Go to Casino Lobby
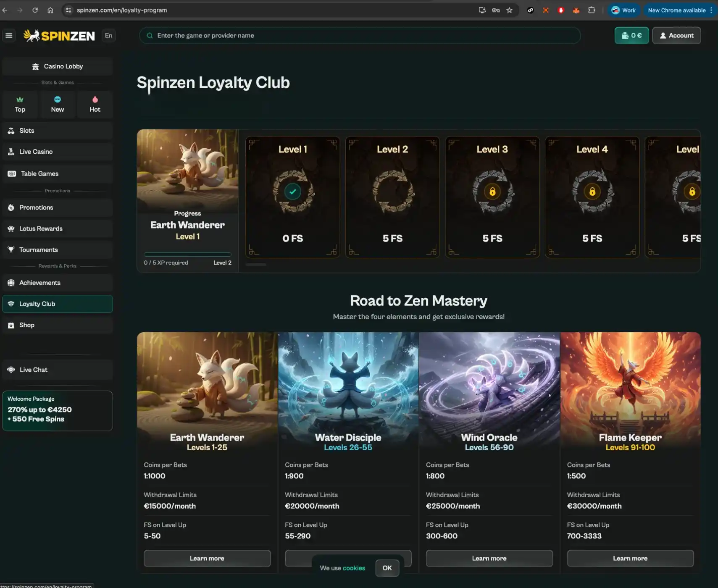 58,66
